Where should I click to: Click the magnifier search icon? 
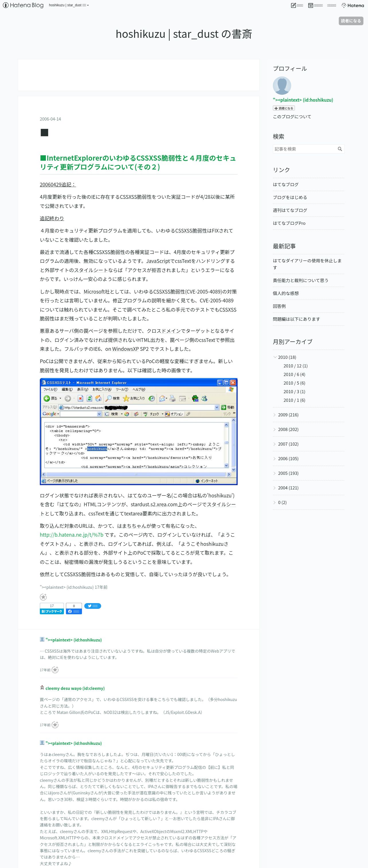point(340,149)
